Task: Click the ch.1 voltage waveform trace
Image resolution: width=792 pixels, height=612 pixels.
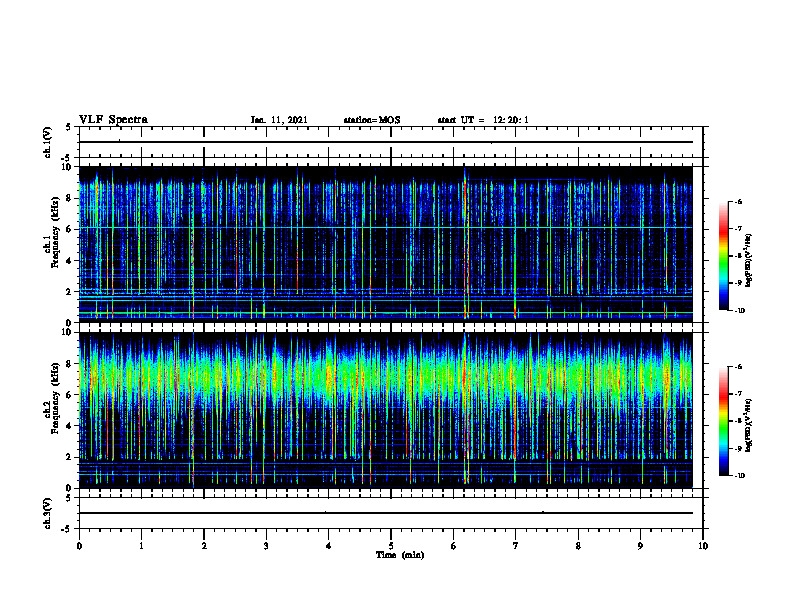Action: click(386, 142)
